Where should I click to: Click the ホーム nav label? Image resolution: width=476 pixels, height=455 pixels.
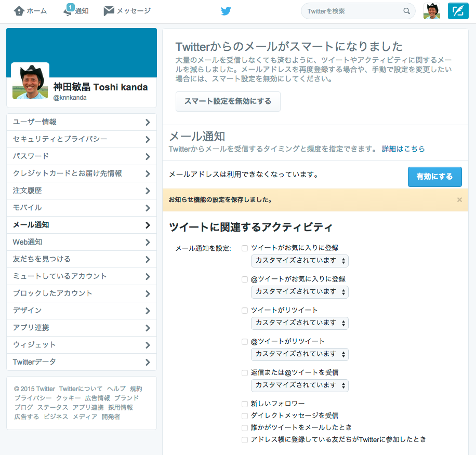tap(37, 11)
